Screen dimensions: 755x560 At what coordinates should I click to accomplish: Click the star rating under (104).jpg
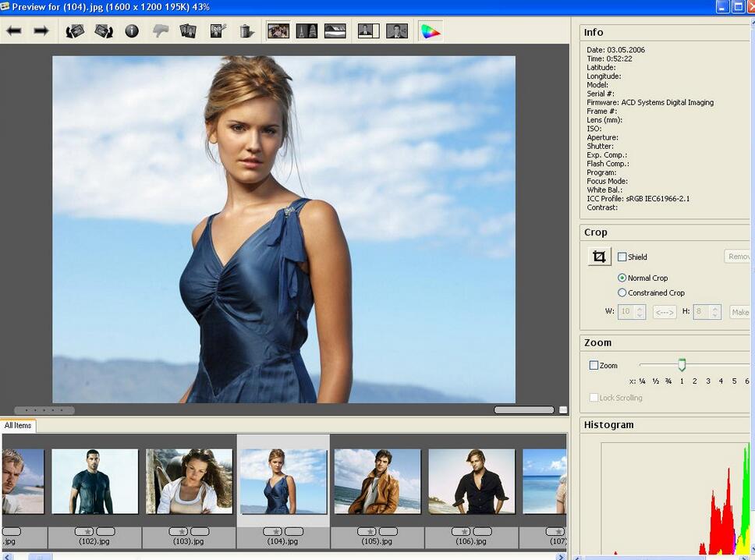(x=272, y=531)
